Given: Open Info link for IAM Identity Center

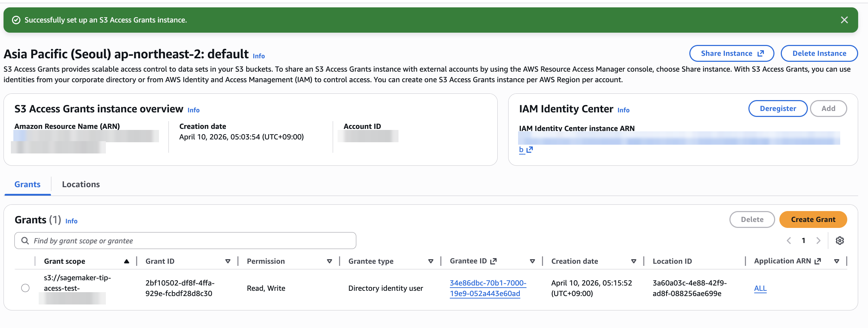Looking at the screenshot, I should pos(623,110).
